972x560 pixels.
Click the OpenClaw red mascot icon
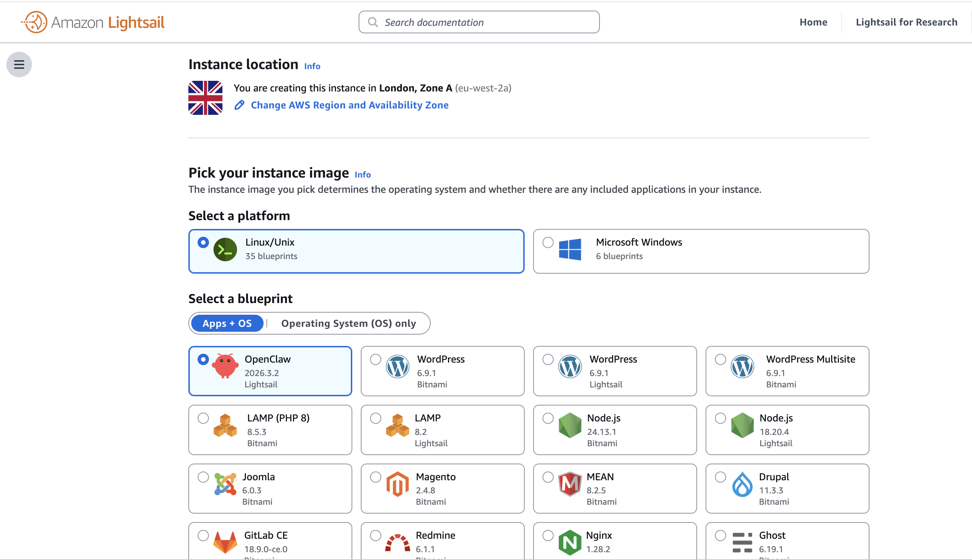pos(225,366)
